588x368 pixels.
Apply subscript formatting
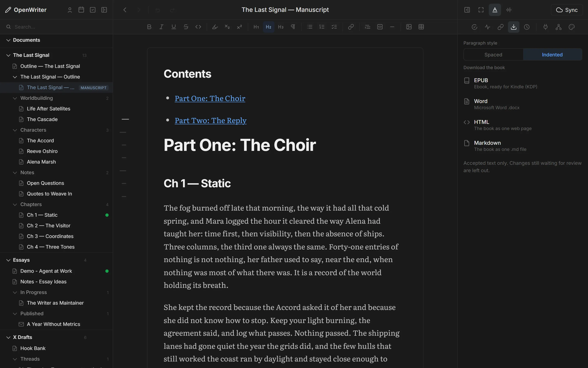[x=227, y=27]
